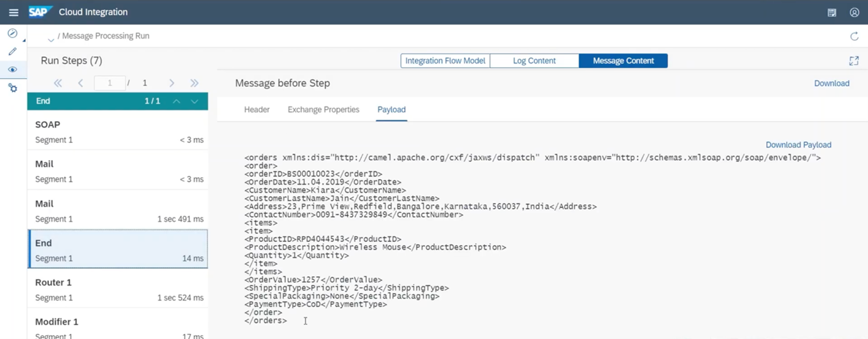Viewport: 868px width, 339px height.
Task: Click the CustomerLastName Jain line
Action: tap(342, 198)
